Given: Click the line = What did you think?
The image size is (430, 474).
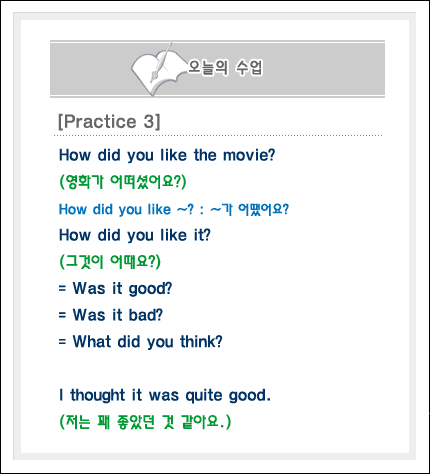Looking at the screenshot, I should click(x=140, y=342).
